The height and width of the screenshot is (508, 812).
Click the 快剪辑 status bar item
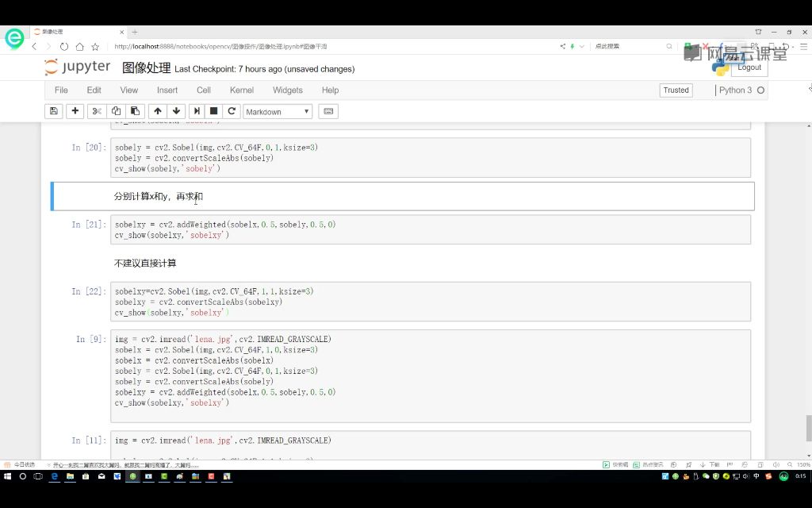coord(615,464)
